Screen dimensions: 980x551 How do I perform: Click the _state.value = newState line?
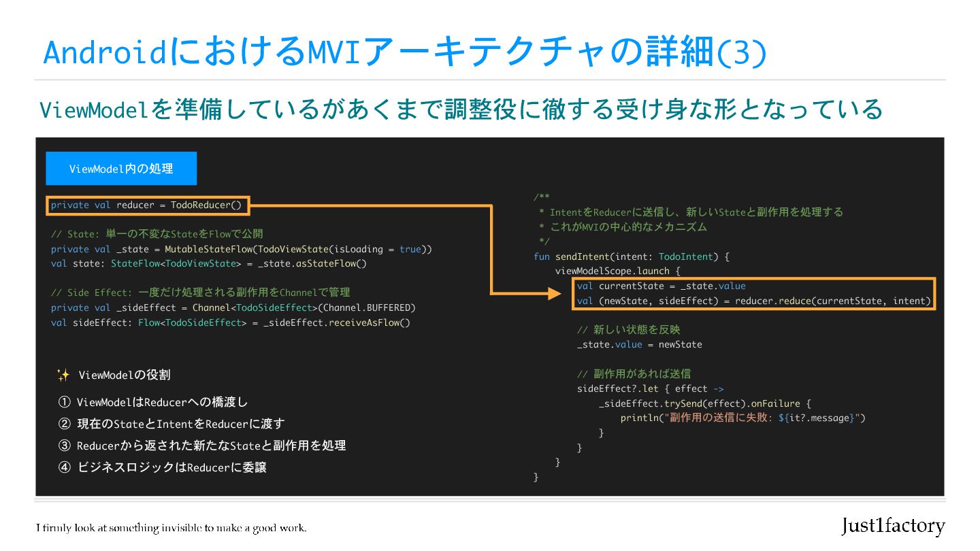click(x=639, y=344)
